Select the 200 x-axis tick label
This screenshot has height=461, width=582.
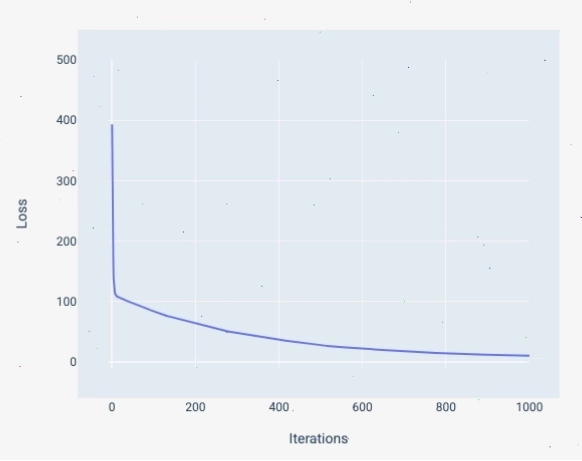point(195,407)
